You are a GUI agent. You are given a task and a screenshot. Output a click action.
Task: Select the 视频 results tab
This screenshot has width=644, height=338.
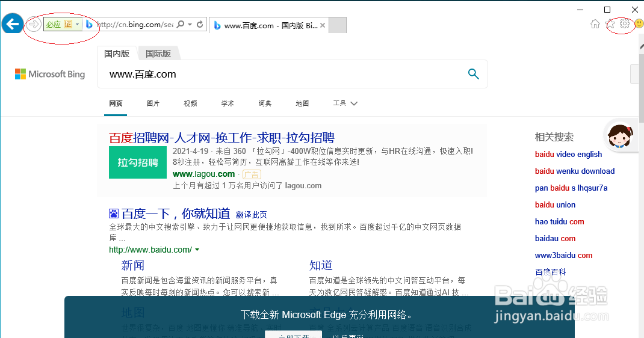coord(191,104)
